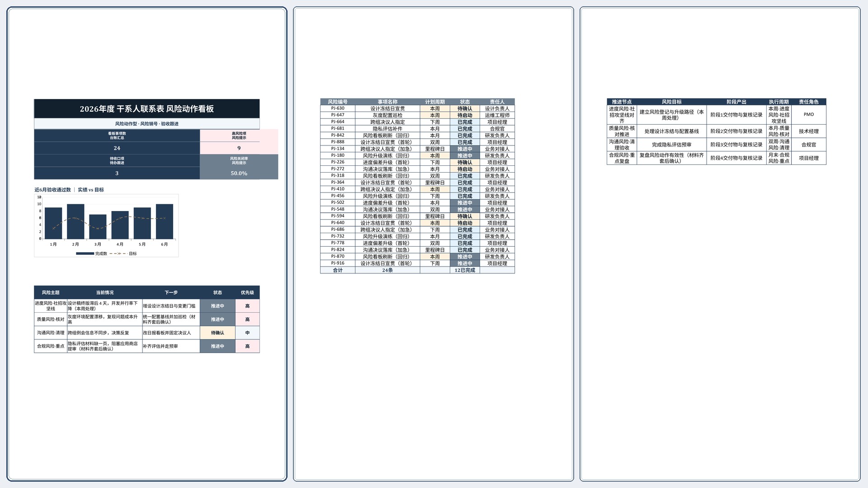The width and height of the screenshot is (868, 488).
Task: Click the 优先级 column header
Action: [247, 293]
